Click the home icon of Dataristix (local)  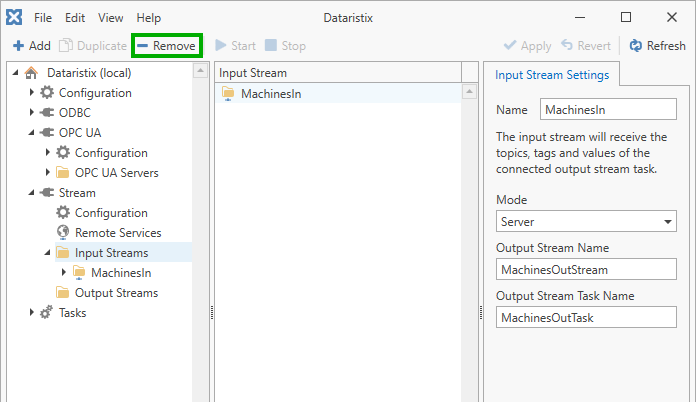click(x=31, y=73)
